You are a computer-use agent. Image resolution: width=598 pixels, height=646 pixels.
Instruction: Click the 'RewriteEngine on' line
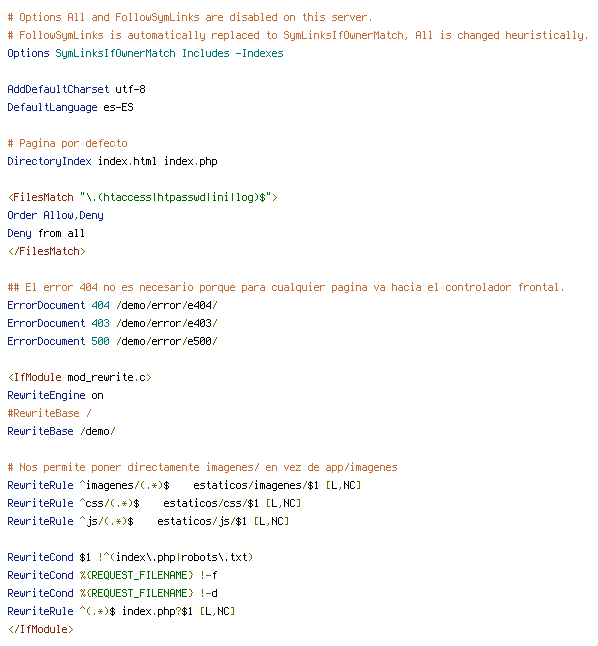56,396
